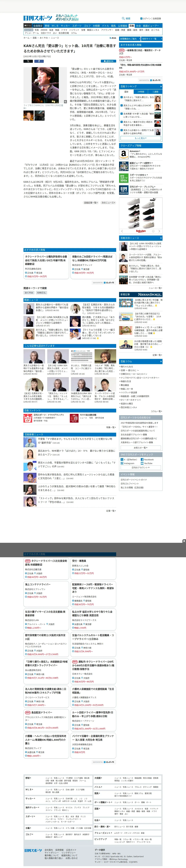Open the rank 1 氷川きよし ranking article
The image size is (186, 868).
coord(141,99)
